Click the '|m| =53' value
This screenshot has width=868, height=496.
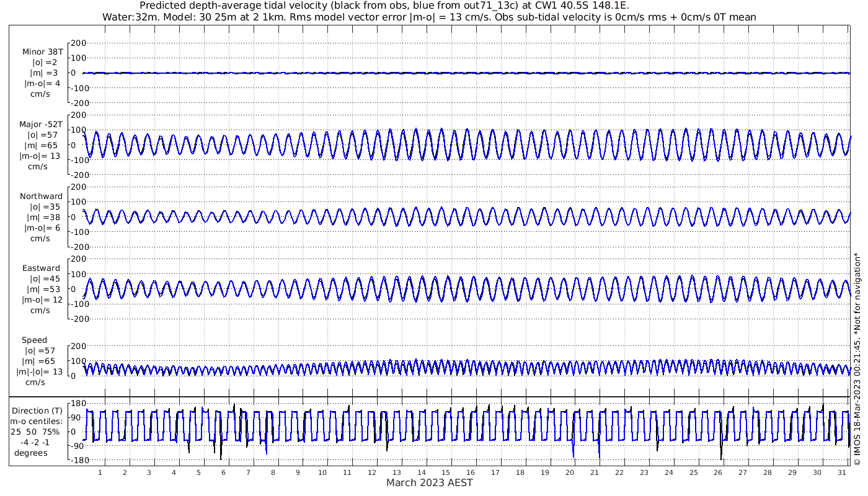(42, 290)
